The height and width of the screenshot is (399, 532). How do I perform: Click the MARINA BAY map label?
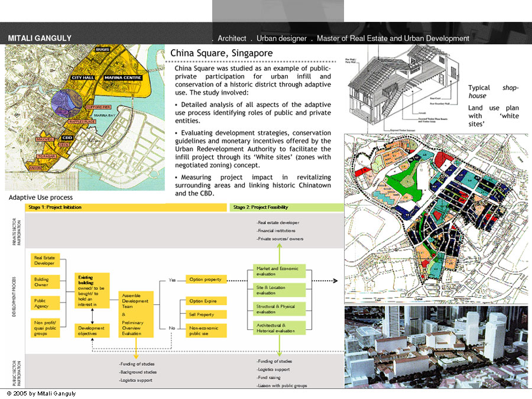[105, 115]
